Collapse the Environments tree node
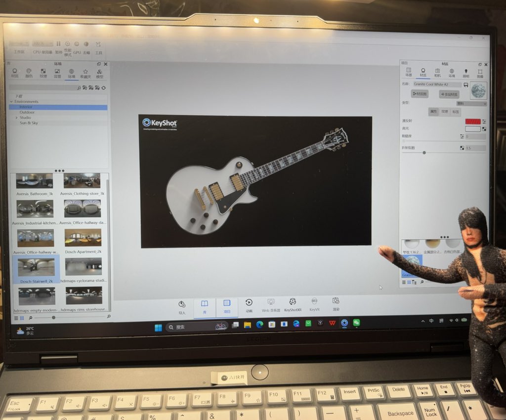Image resolution: width=506 pixels, height=420 pixels. point(12,102)
